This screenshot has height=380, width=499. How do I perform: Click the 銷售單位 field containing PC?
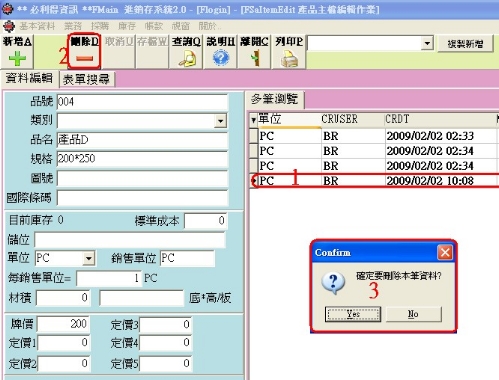[187, 258]
